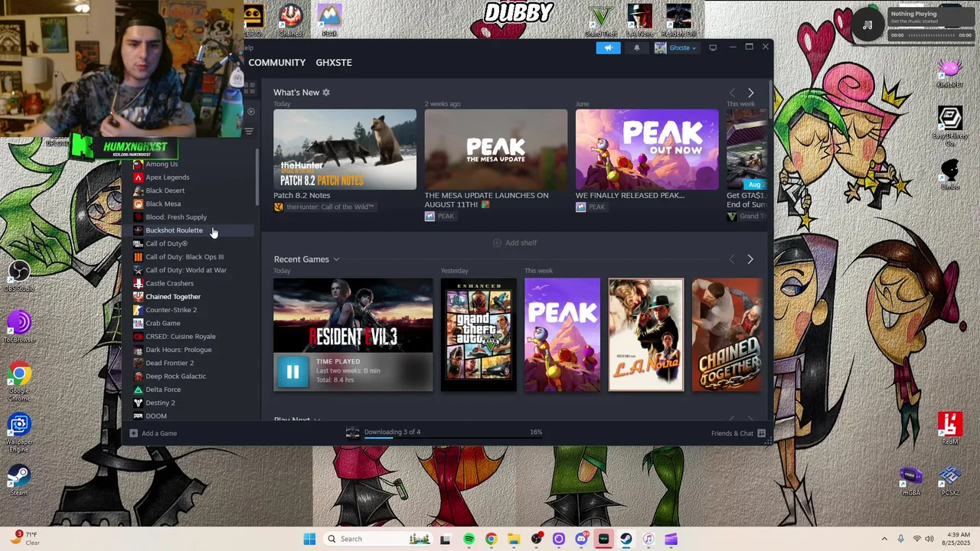Open What's New settings gear
This screenshot has height=551, width=980.
point(326,93)
